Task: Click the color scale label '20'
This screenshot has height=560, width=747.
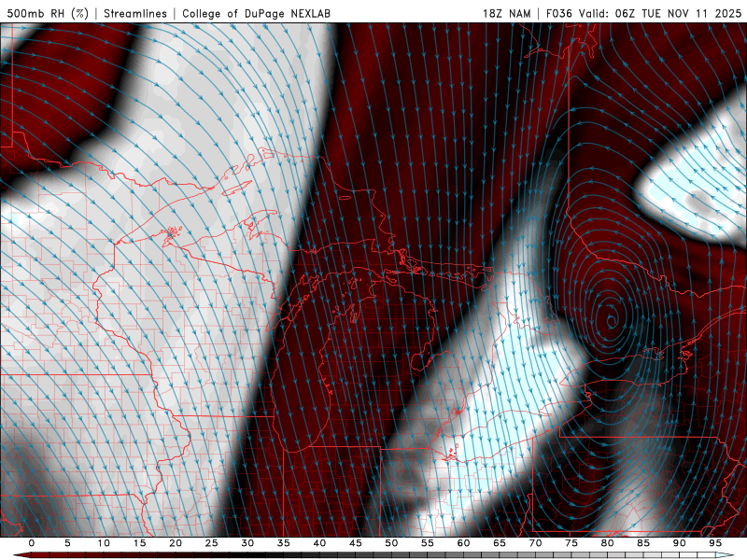Action: click(x=176, y=543)
